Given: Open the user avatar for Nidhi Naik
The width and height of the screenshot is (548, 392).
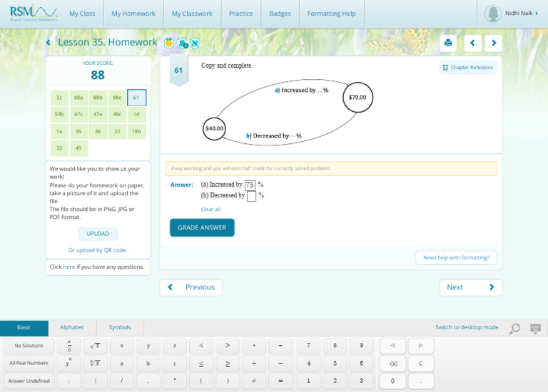Looking at the screenshot, I should tap(493, 14).
